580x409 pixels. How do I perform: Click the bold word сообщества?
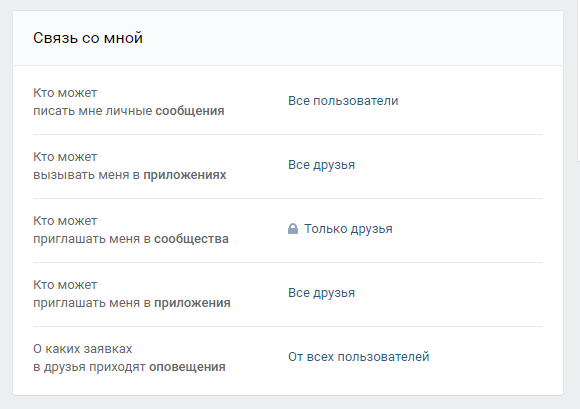pyautogui.click(x=191, y=239)
